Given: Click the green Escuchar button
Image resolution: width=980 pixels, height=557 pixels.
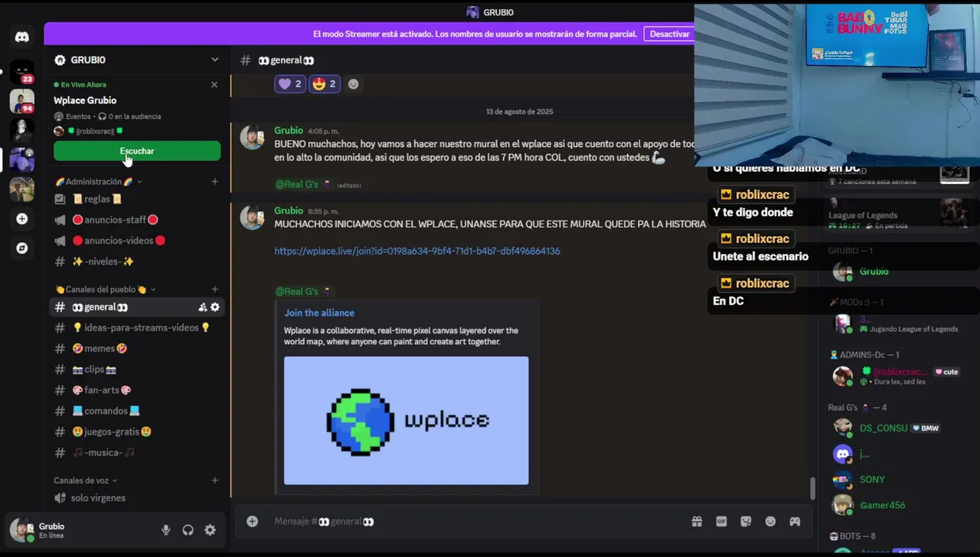Looking at the screenshot, I should [137, 151].
